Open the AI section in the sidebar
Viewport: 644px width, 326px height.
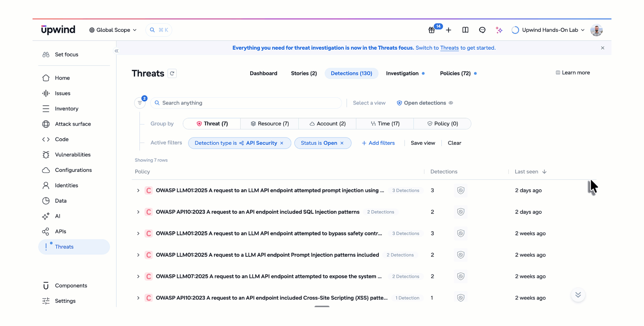[74, 216]
